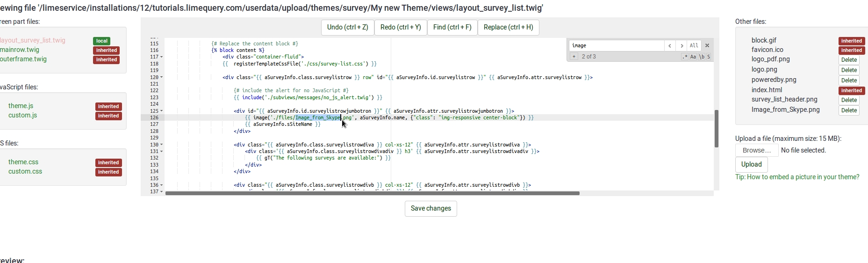The image size is (868, 263).
Task: Click the plus icon to show replace
Action: pos(574,57)
